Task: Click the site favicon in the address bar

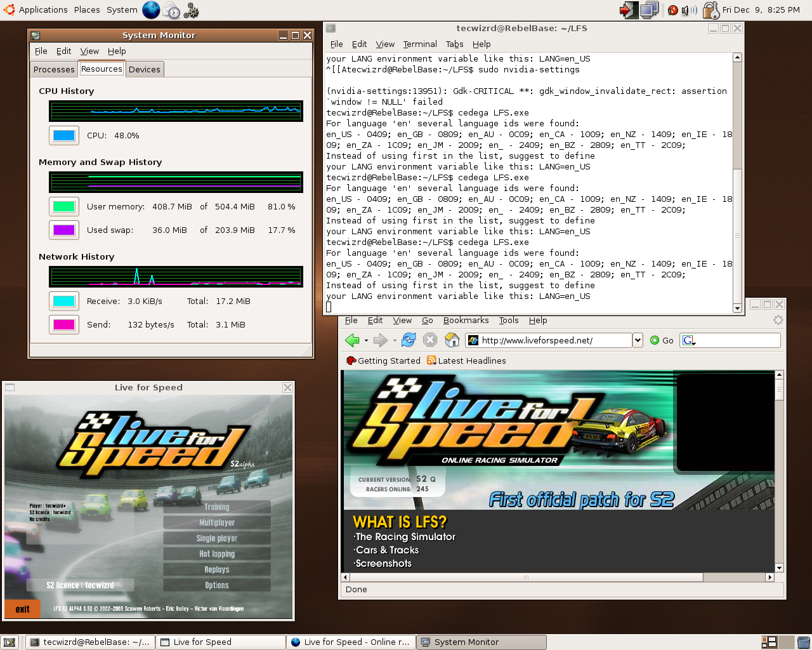Action: point(473,340)
